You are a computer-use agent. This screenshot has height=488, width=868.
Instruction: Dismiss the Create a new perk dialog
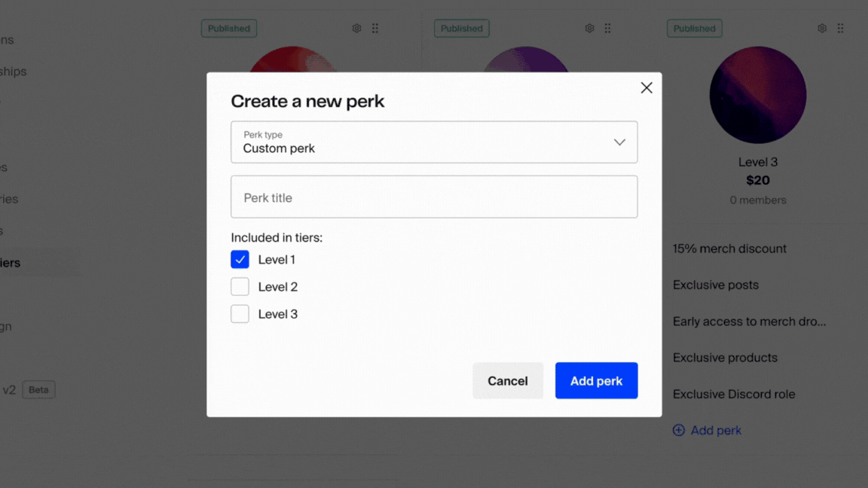(646, 87)
